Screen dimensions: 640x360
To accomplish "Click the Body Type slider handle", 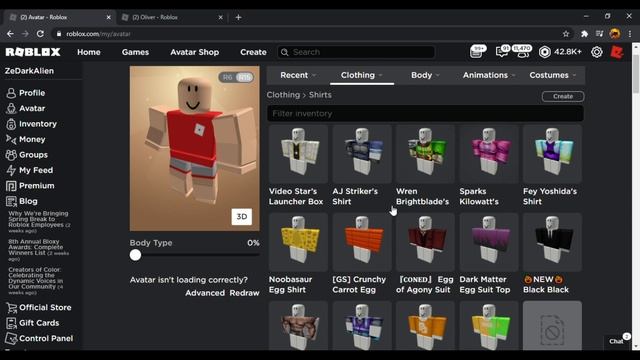I will coord(135,255).
